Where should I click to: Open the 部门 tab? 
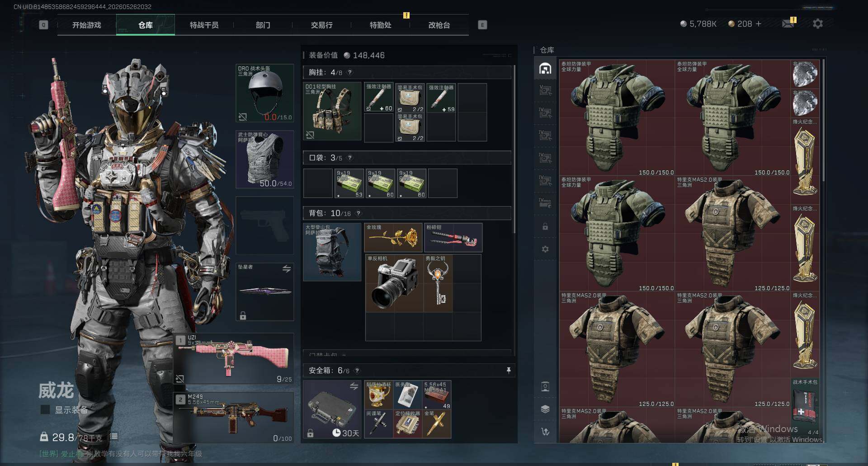(x=263, y=25)
